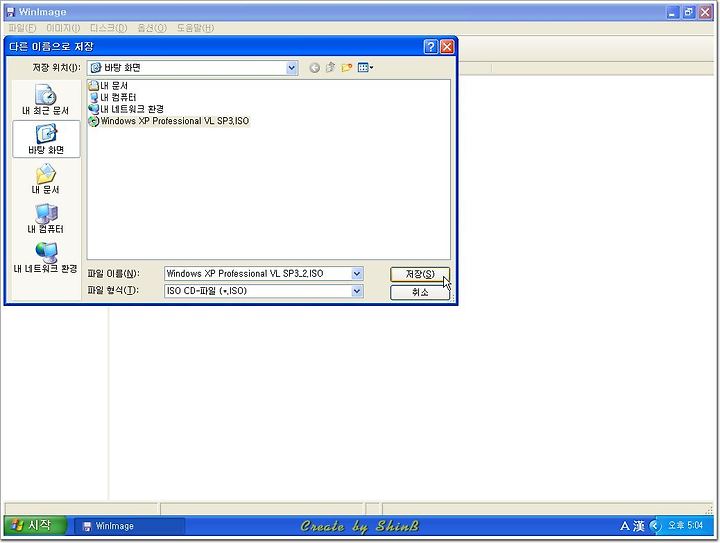This screenshot has height=543, width=720.
Task: Select 내 네트워크 환경 in file list
Action: (126, 109)
